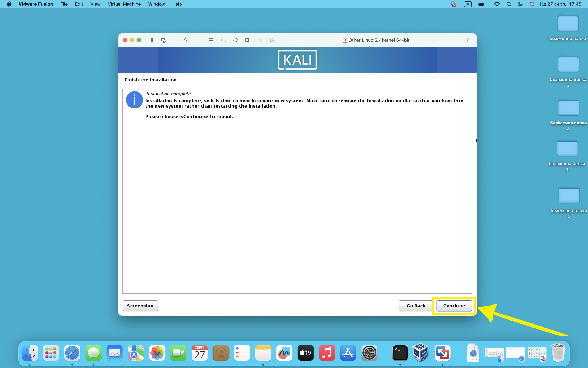Open Music from the Dock

[x=327, y=353]
